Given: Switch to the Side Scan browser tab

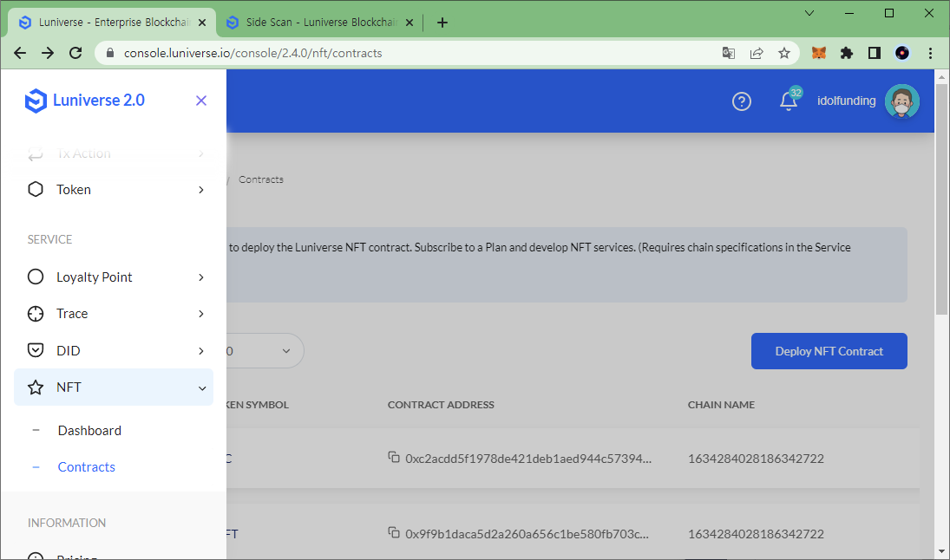Looking at the screenshot, I should pos(318,23).
